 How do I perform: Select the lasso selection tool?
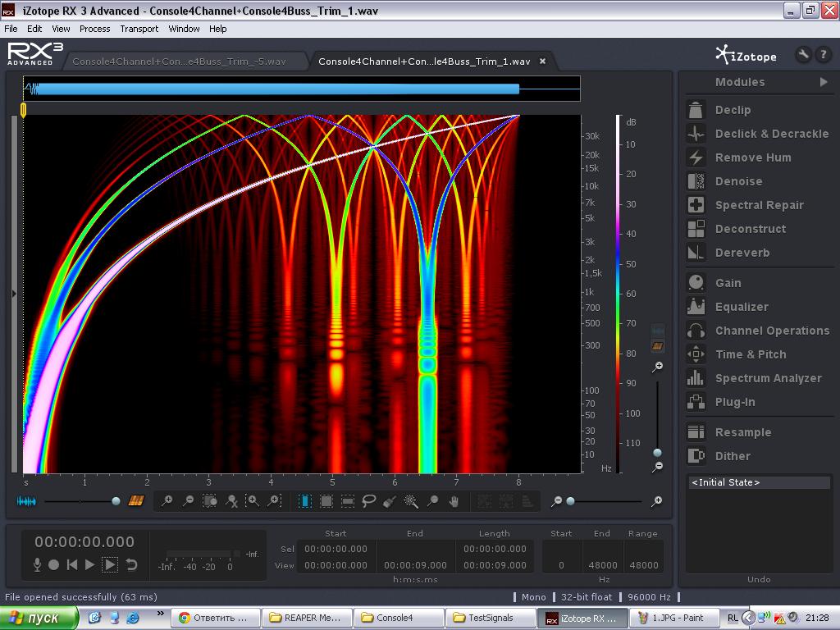369,500
